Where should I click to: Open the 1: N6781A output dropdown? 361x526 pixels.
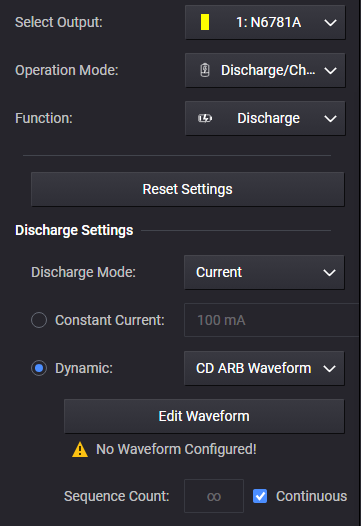coord(265,22)
